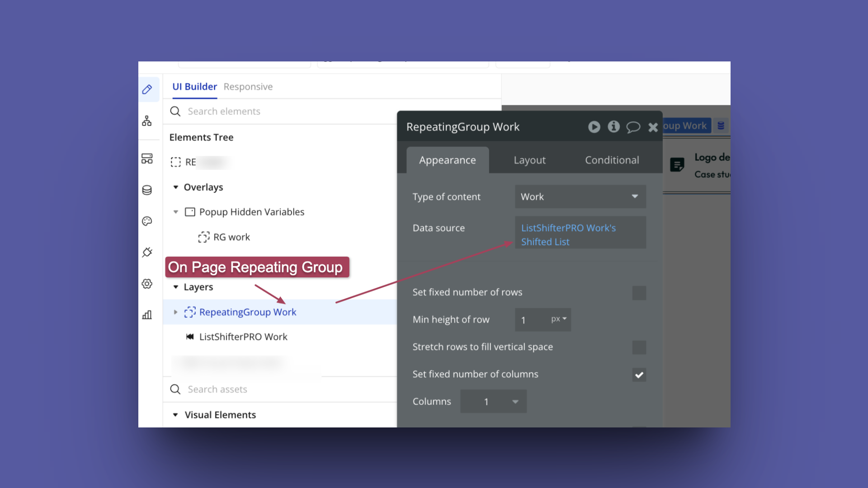Click the Min height of row value field
The image size is (868, 488).
pyautogui.click(x=530, y=319)
